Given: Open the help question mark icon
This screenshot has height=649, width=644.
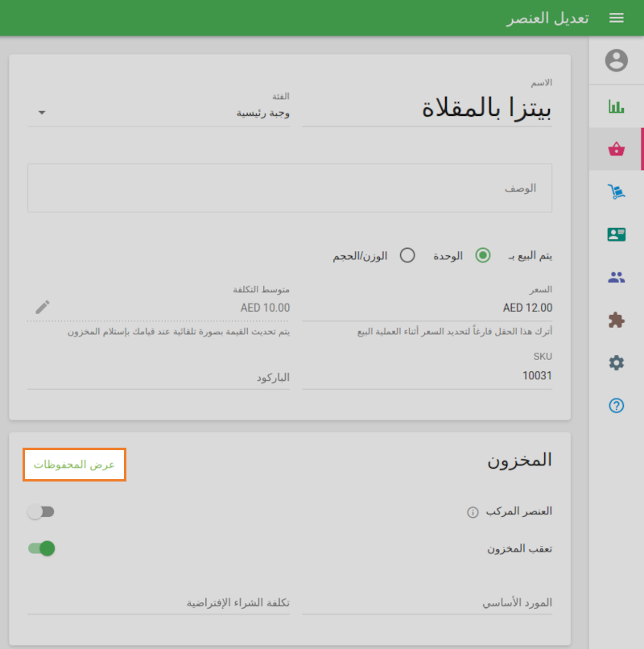Looking at the screenshot, I should 617,405.
